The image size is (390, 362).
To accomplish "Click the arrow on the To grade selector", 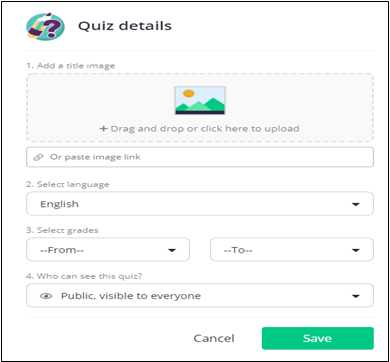I will click(356, 250).
